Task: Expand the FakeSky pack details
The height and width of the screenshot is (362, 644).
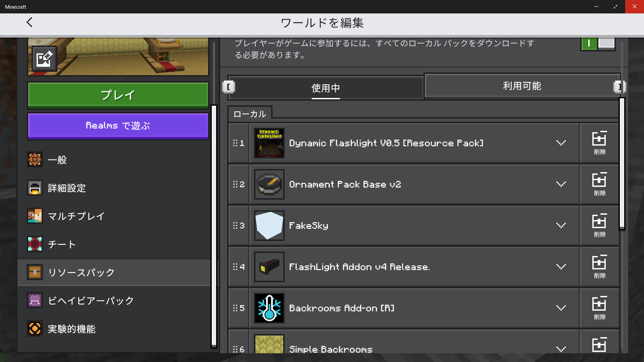Action: (561, 226)
